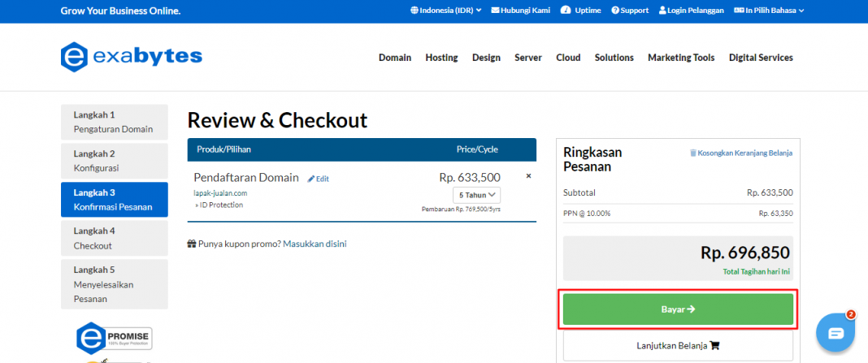Go to Langkah 4 Checkout step
Image resolution: width=868 pixels, height=363 pixels.
click(114, 239)
